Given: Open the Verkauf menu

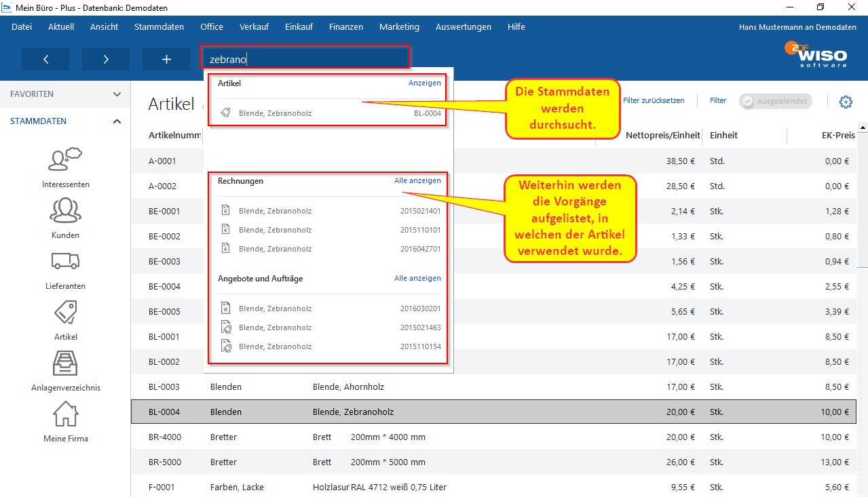Looking at the screenshot, I should click(254, 27).
